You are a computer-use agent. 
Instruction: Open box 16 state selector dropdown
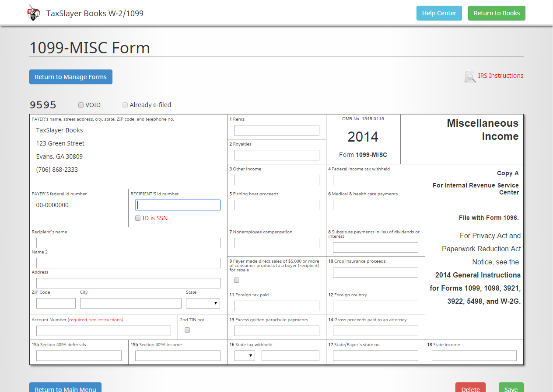pos(245,356)
